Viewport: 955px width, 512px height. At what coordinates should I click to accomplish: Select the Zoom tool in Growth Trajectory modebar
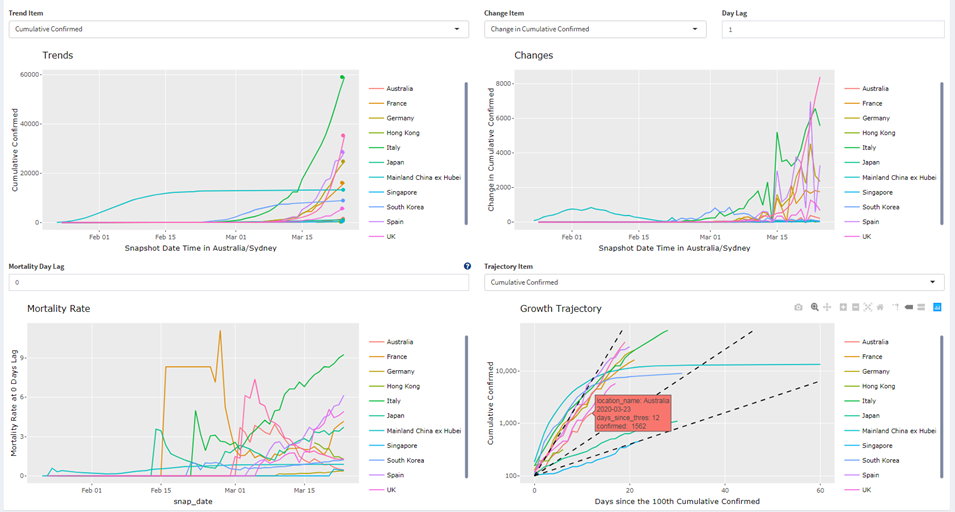[815, 307]
